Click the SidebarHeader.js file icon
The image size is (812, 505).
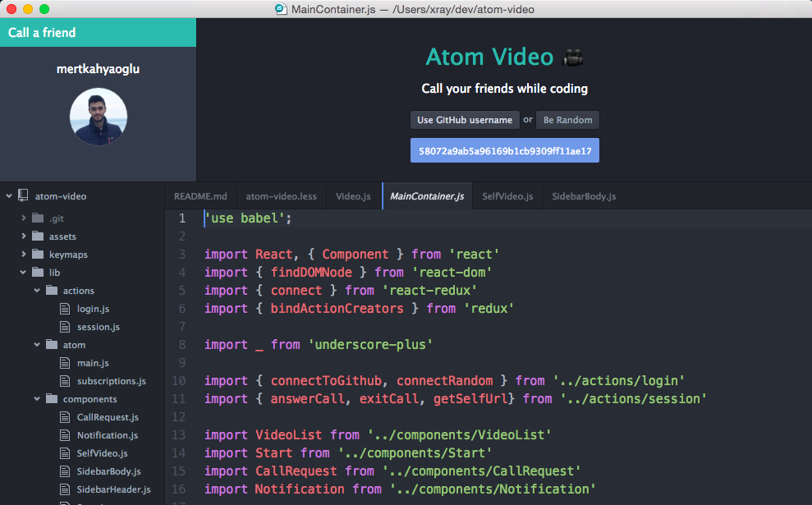coord(65,489)
